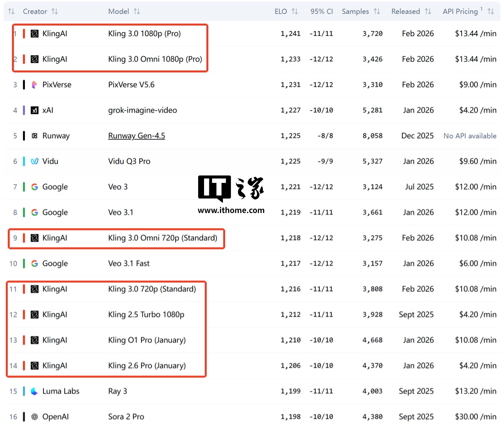
Task: Click the $13.20 /min price
Action: tap(476, 391)
